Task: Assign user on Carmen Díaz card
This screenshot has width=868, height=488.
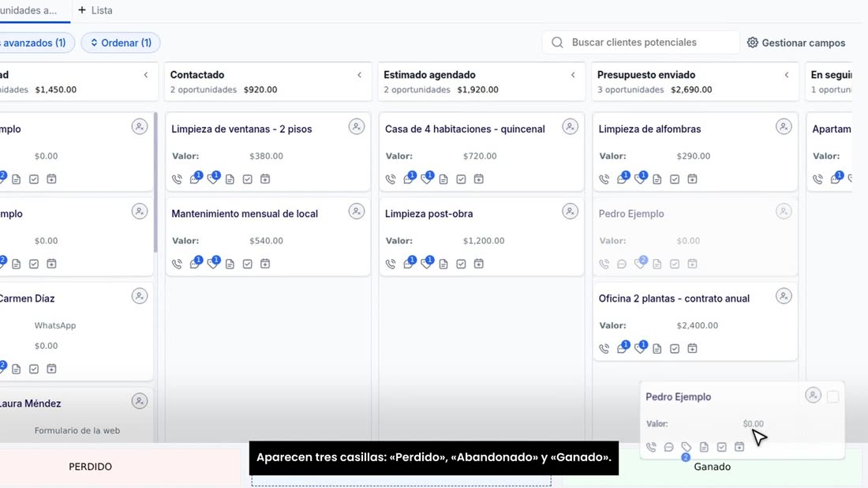Action: 140,296
